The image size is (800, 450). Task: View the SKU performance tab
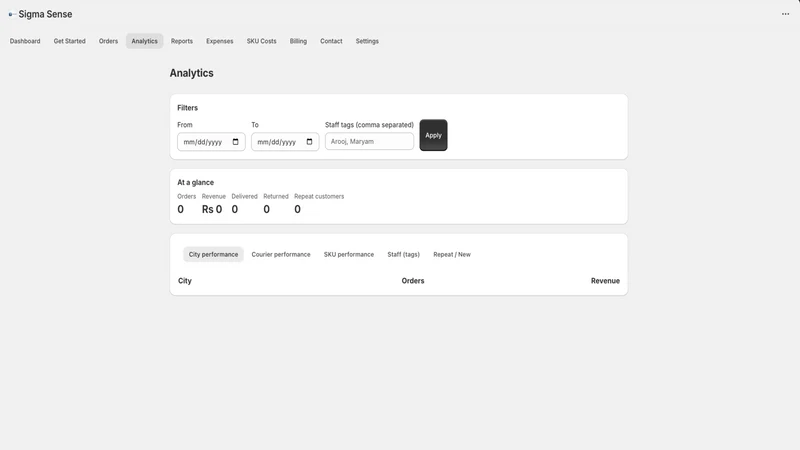point(348,254)
